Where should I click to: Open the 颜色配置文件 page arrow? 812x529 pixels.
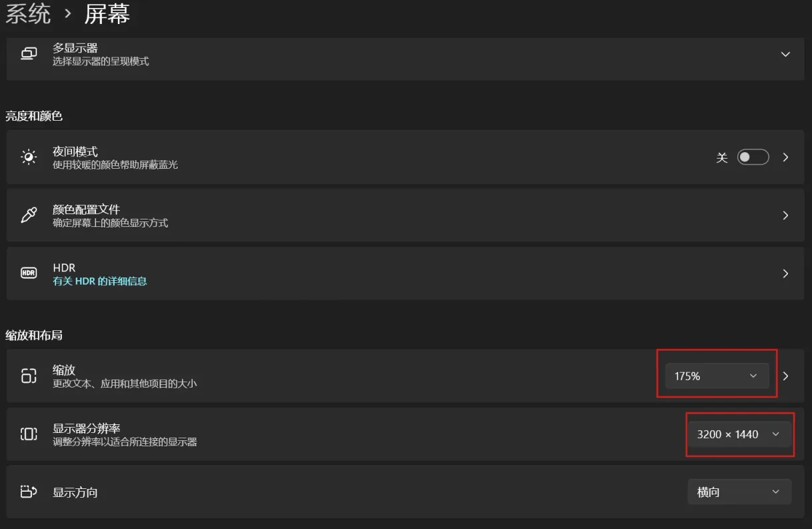(x=785, y=215)
